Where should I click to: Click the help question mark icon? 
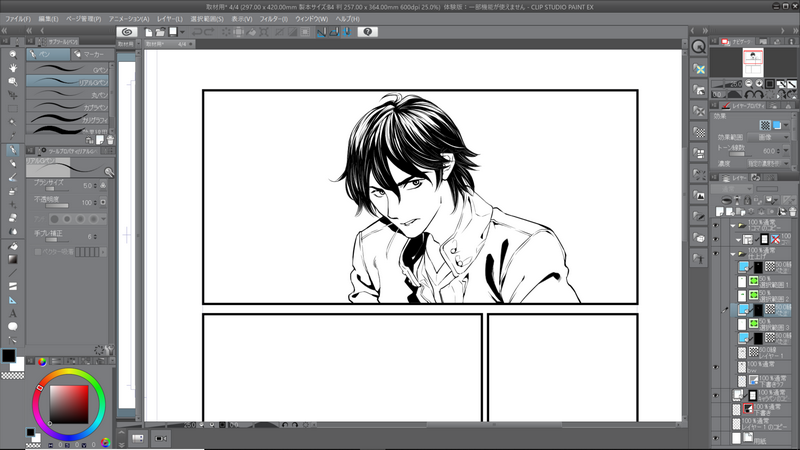[x=367, y=32]
